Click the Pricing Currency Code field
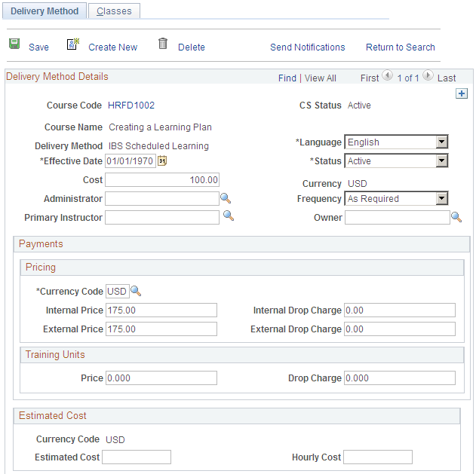476x474 pixels. click(x=118, y=292)
